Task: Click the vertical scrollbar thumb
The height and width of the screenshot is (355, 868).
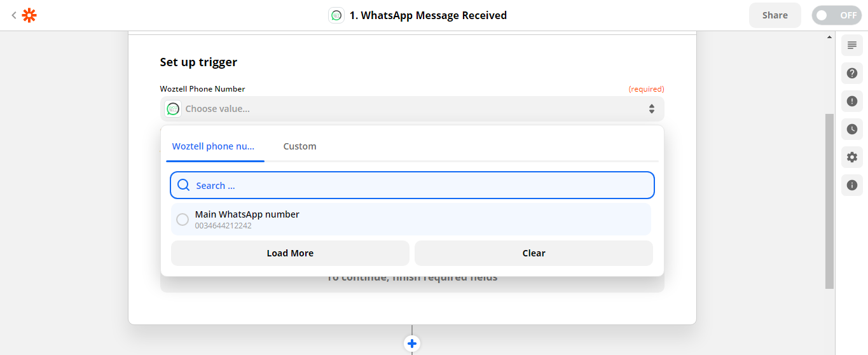Action: (x=829, y=201)
